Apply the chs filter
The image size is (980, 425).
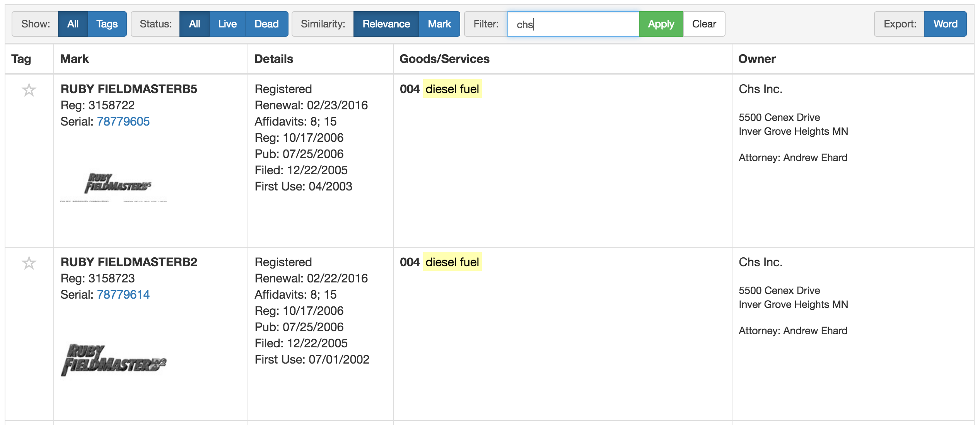661,24
